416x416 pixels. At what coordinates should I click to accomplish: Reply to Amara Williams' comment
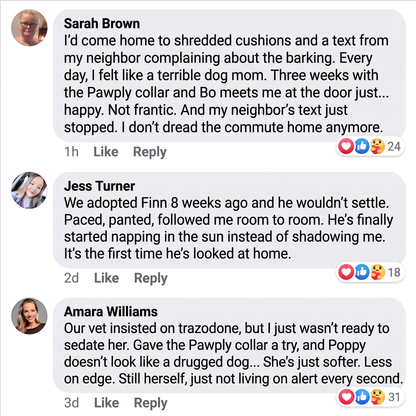(151, 403)
